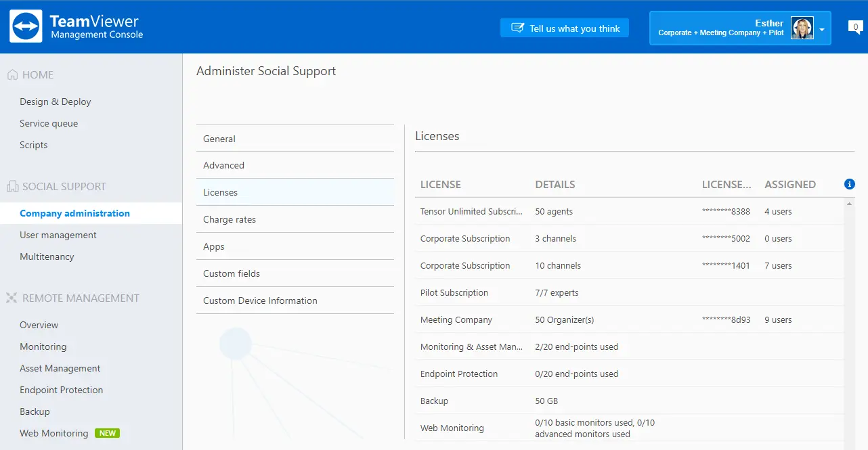Switch to the General settings tab
Image resolution: width=868 pixels, height=450 pixels.
[295, 139]
